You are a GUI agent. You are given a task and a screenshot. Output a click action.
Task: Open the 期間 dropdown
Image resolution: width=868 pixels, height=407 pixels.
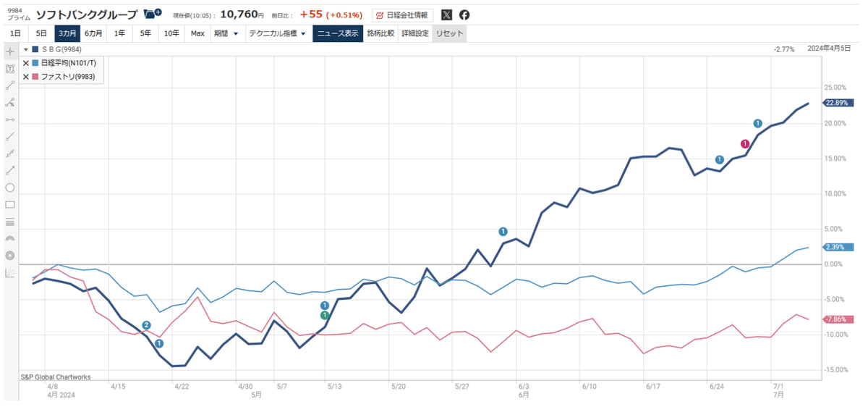coord(226,33)
